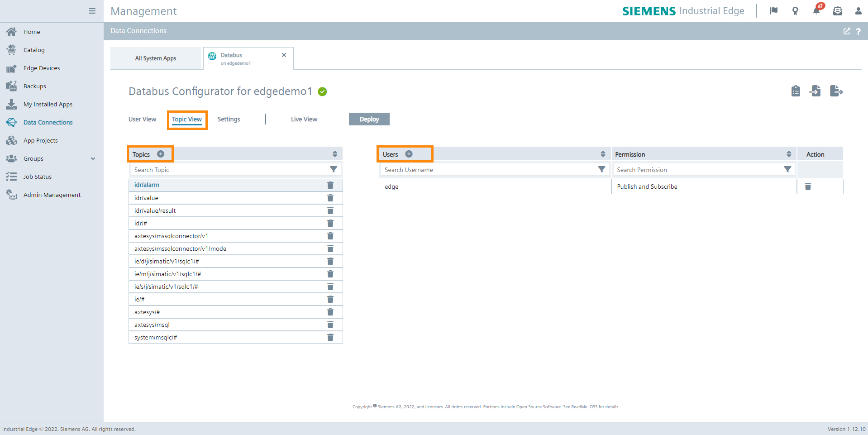Collapse the sidebar with hamburger icon
The height and width of the screenshot is (435, 868).
click(92, 11)
